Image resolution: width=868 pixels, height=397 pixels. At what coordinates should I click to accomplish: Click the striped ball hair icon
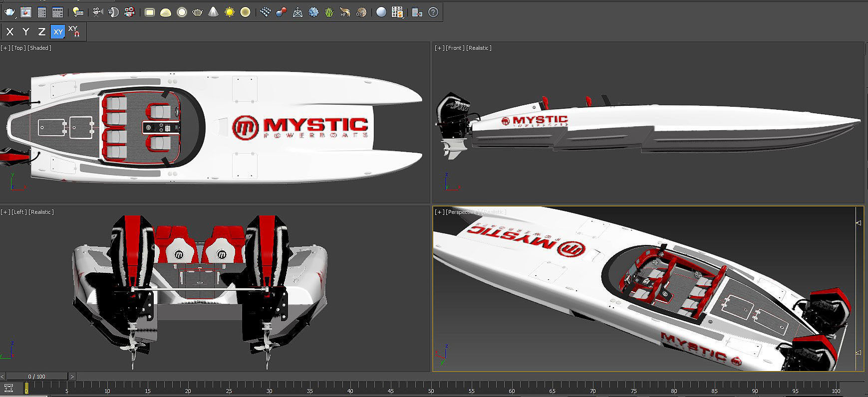[361, 12]
